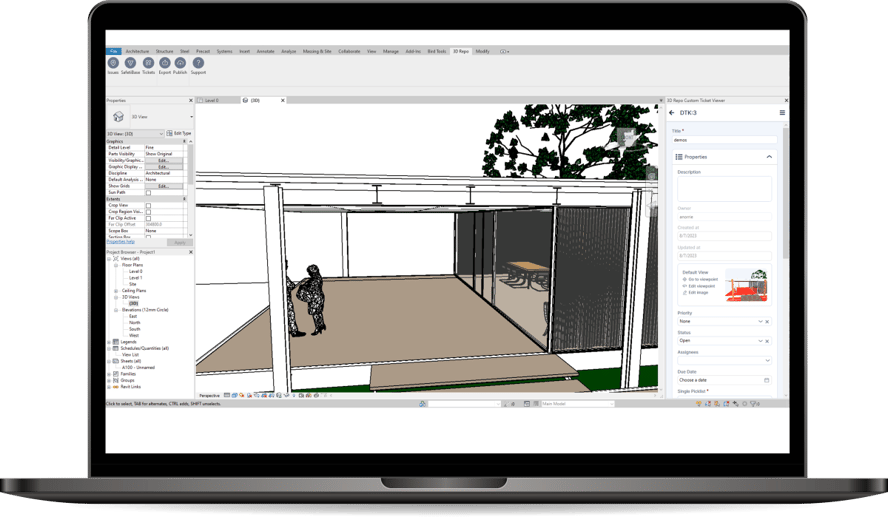
Task: Click Edit for Show Grids
Action: (164, 186)
